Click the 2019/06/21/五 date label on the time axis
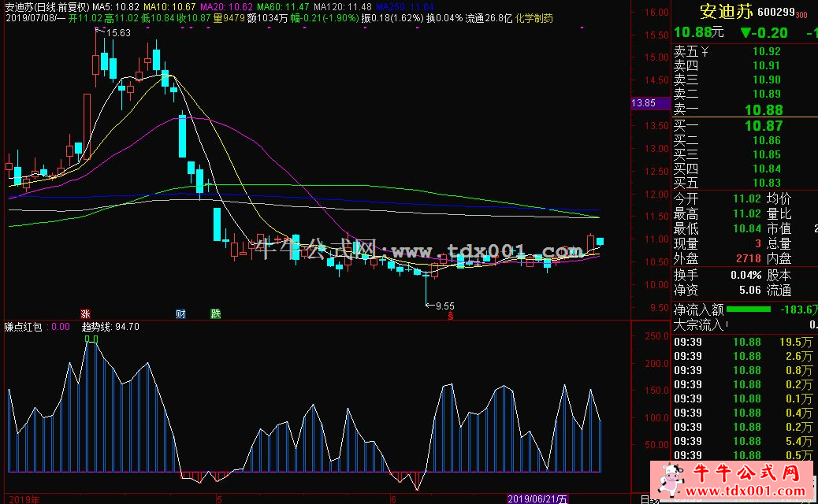 pyautogui.click(x=537, y=499)
